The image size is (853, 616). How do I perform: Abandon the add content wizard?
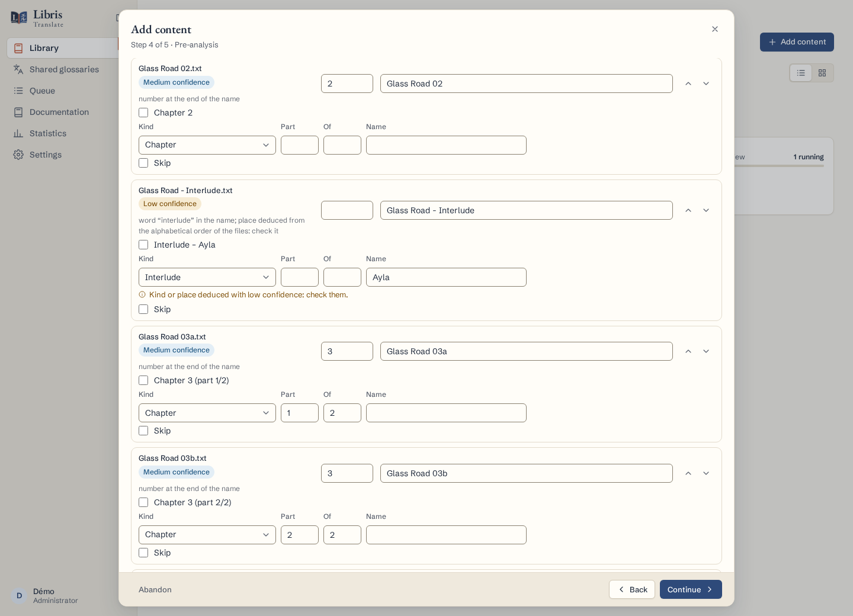pyautogui.click(x=155, y=589)
